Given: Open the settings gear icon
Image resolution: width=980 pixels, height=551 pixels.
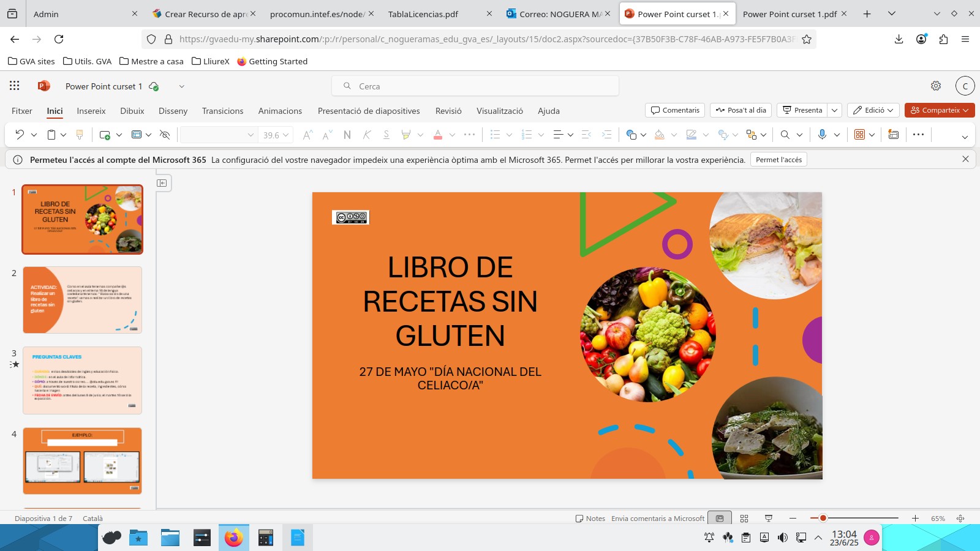Looking at the screenshot, I should (936, 86).
